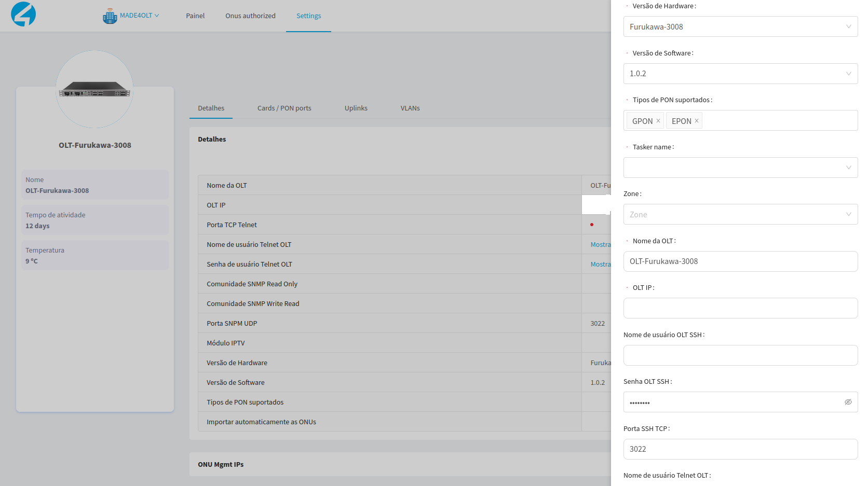Viewport: 868px width, 486px height.
Task: Open the VLANs tab
Action: click(x=410, y=108)
